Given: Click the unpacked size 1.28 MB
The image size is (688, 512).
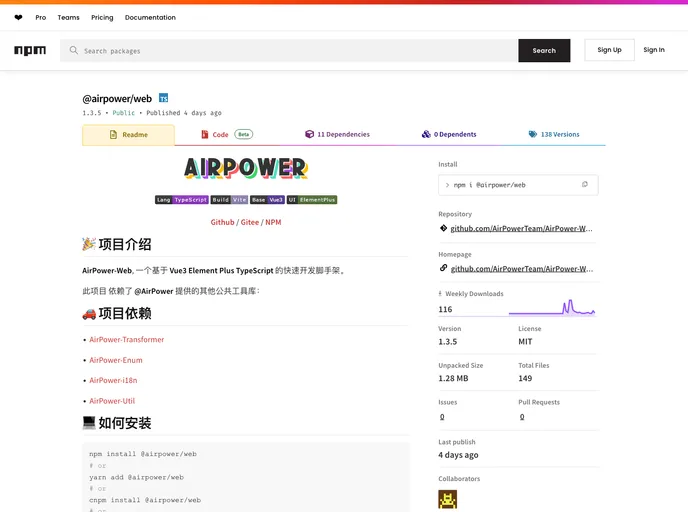Looking at the screenshot, I should click(453, 378).
